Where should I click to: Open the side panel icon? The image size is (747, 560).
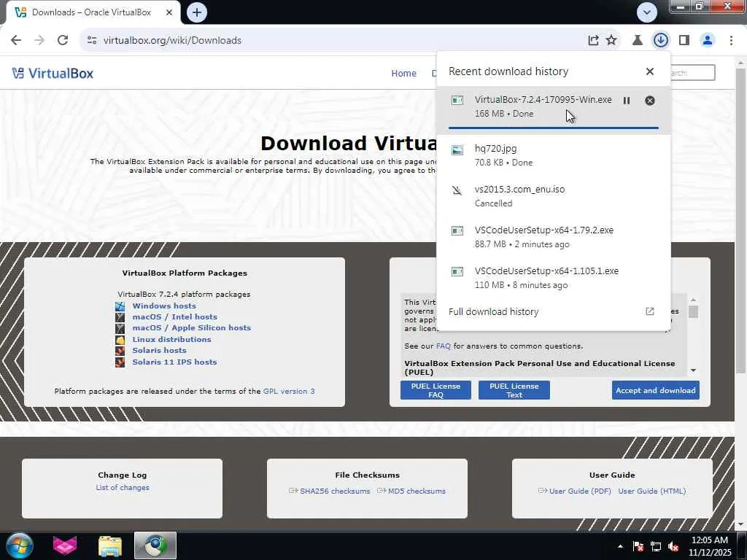click(x=684, y=41)
